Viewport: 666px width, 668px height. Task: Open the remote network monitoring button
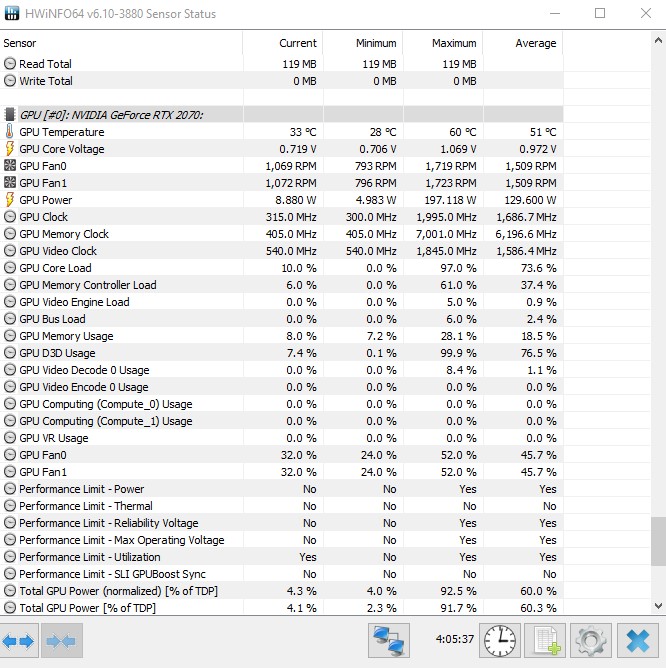coord(389,641)
